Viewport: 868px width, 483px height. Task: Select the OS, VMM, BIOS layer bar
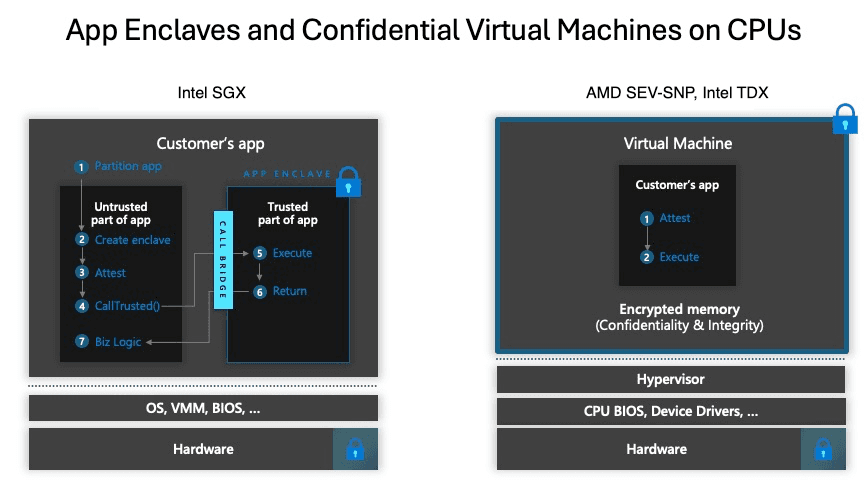click(203, 408)
